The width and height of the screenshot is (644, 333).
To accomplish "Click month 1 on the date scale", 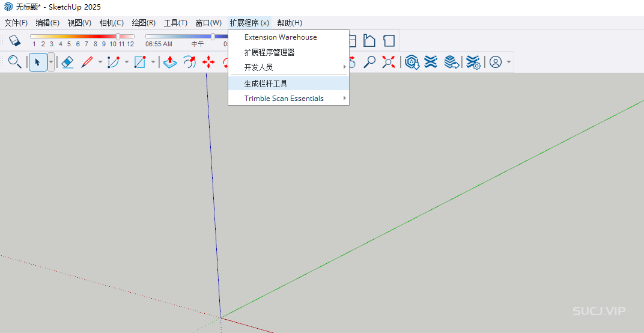I will [34, 44].
